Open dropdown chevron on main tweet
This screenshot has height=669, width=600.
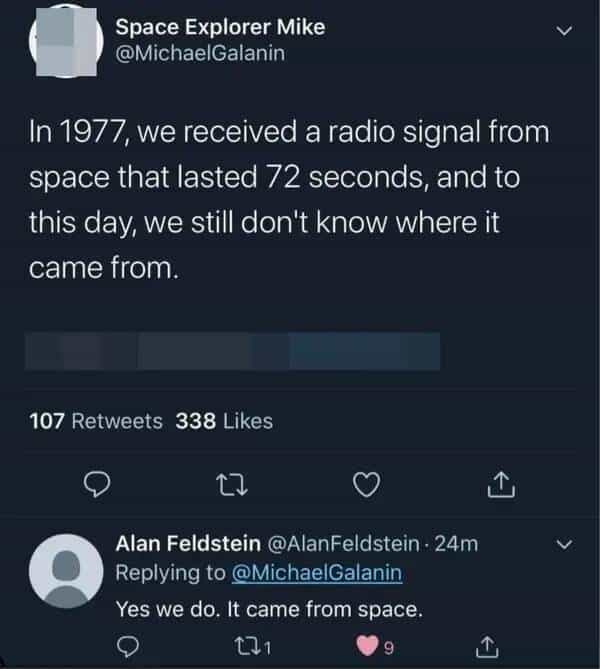(566, 31)
